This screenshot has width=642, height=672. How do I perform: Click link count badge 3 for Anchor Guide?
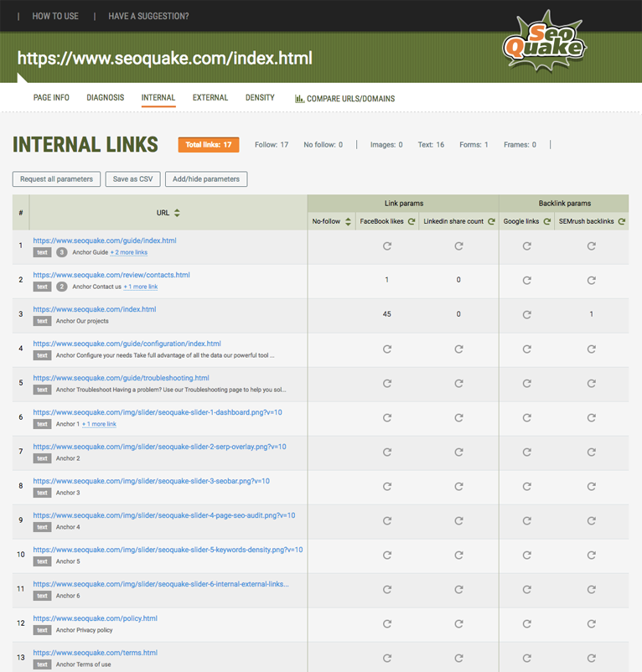pos(62,252)
